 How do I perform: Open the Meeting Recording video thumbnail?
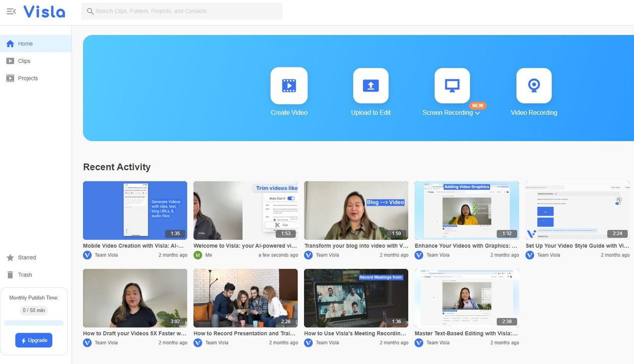click(356, 298)
